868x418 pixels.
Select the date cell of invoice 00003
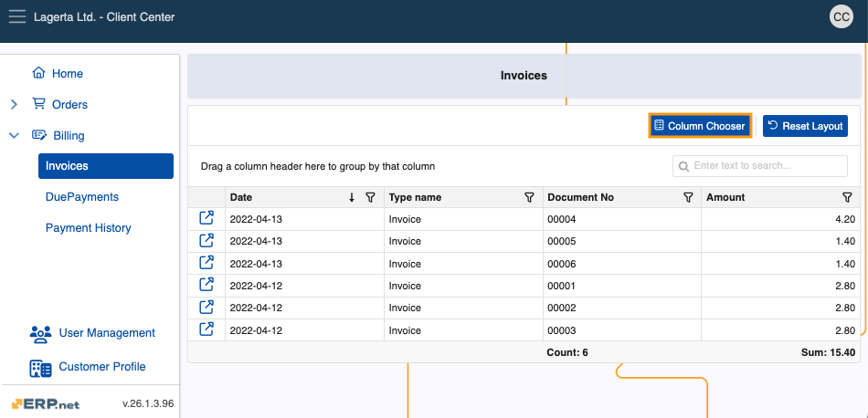click(304, 330)
